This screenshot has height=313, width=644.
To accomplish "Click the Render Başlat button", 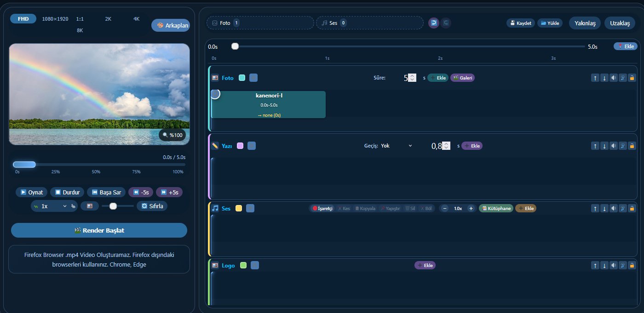I will click(x=99, y=230).
